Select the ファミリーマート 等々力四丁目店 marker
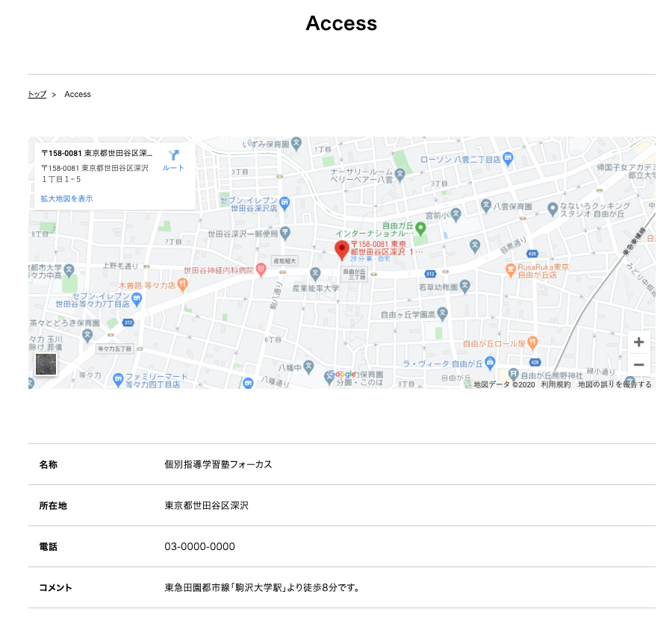 pyautogui.click(x=118, y=380)
